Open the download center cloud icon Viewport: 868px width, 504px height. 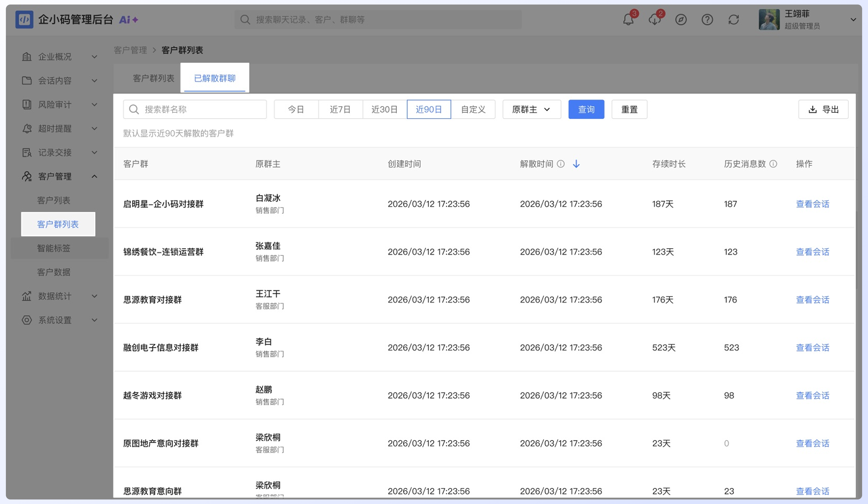[654, 20]
